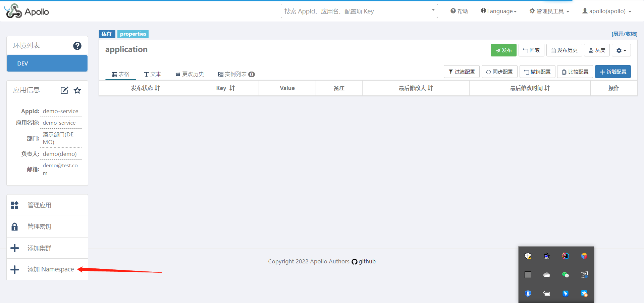Open the 实例列表 tab
Image resolution: width=644 pixels, height=303 pixels.
pos(236,74)
